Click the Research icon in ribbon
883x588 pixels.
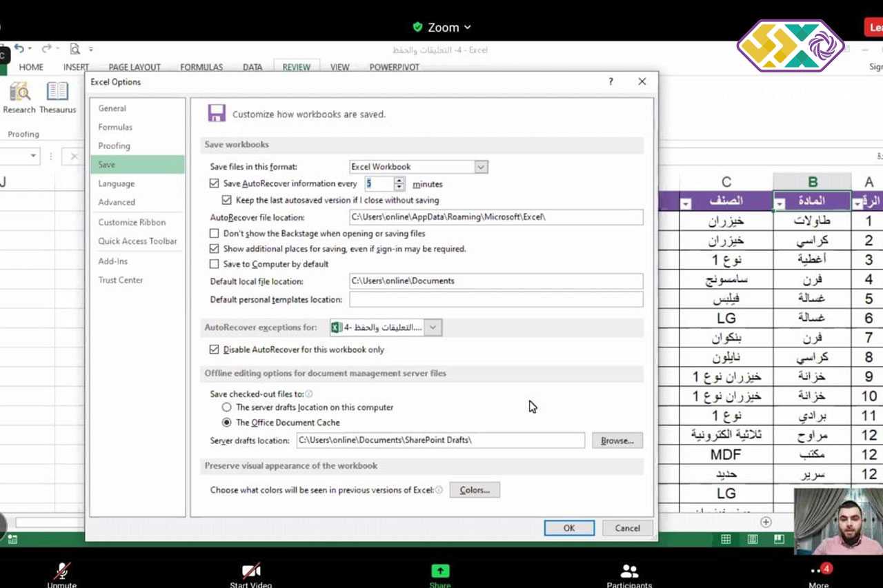pyautogui.click(x=19, y=92)
